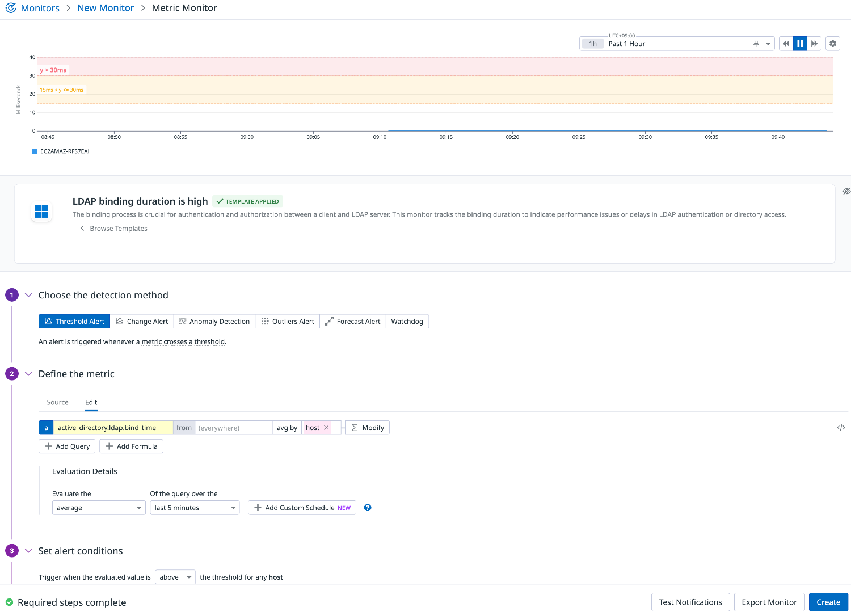Open graph settings gear icon
Image resolution: width=851 pixels, height=616 pixels.
point(833,44)
